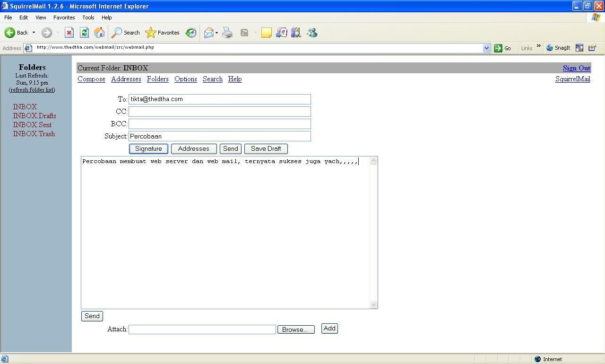Image resolution: width=605 pixels, height=364 pixels.
Task: Click Browse to choose an attachment
Action: click(x=296, y=329)
